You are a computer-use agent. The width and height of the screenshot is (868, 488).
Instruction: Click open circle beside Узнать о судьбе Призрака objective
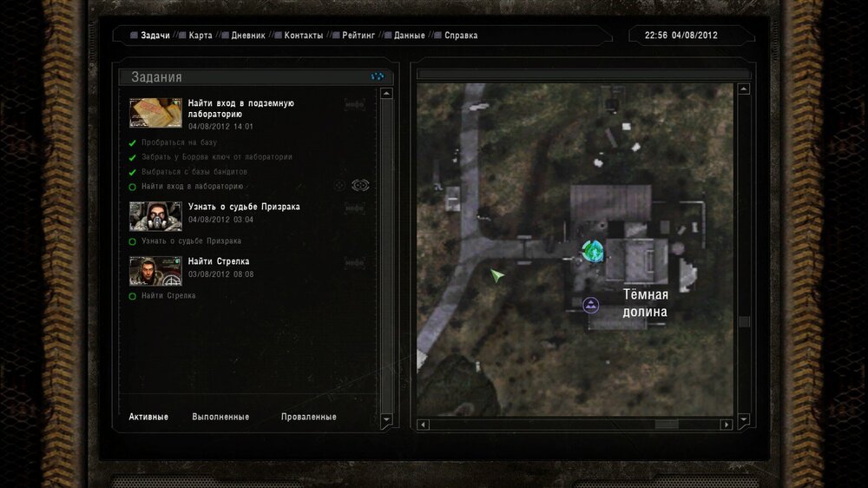[x=132, y=241]
